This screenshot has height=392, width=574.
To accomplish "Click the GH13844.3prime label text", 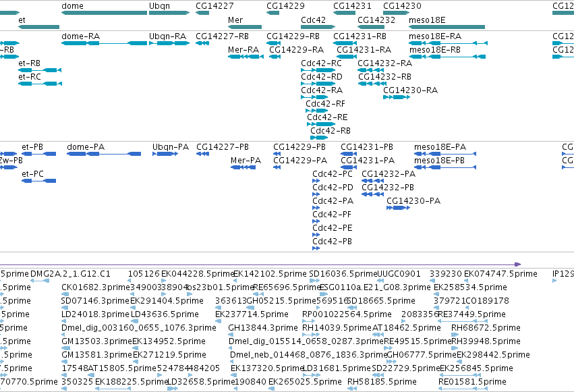I will pyautogui.click(x=263, y=328).
